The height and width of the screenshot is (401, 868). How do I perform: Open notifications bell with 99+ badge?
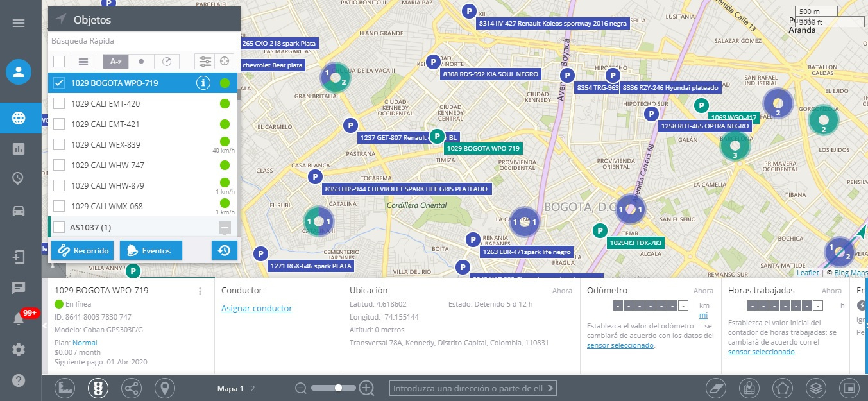click(19, 319)
